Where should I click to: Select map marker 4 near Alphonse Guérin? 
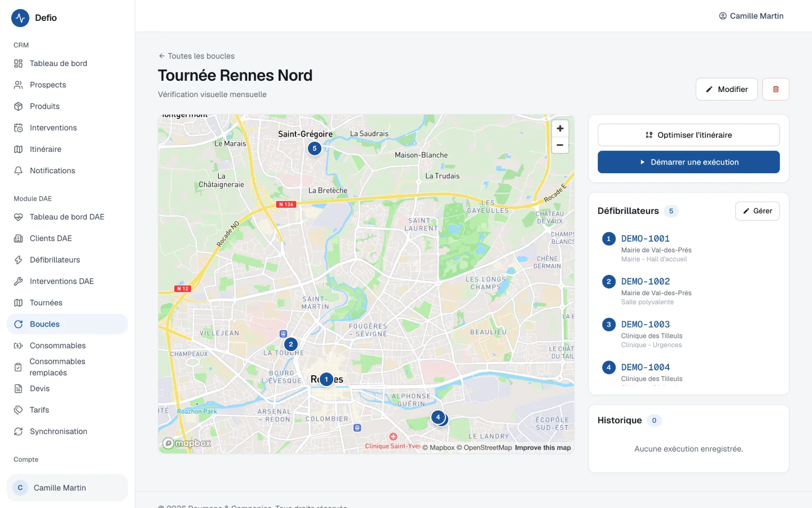[438, 417]
